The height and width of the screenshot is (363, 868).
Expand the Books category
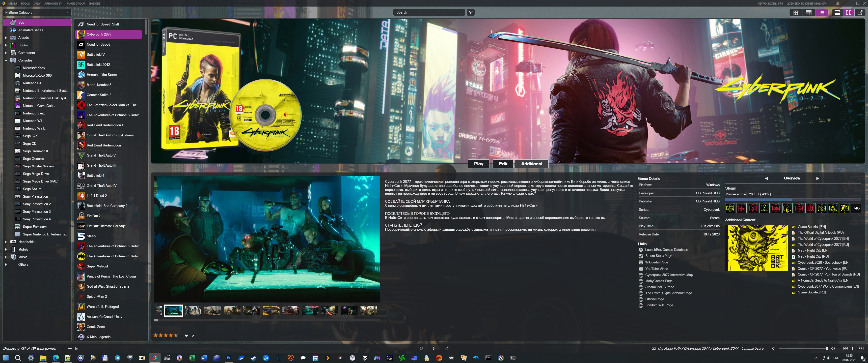6,45
